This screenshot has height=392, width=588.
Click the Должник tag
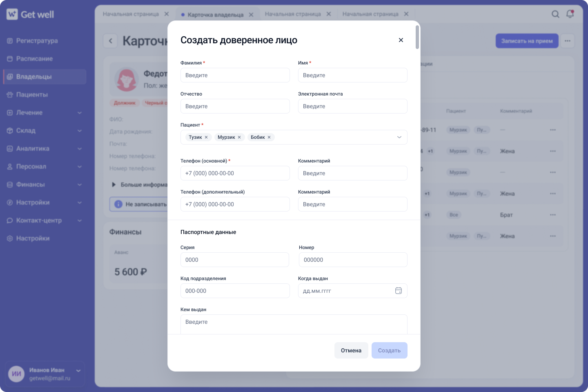(125, 103)
